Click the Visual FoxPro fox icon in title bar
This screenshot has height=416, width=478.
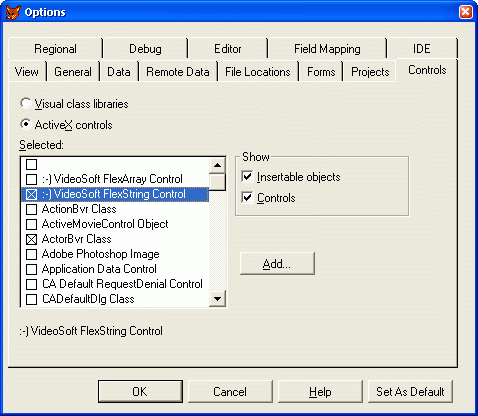click(x=13, y=12)
